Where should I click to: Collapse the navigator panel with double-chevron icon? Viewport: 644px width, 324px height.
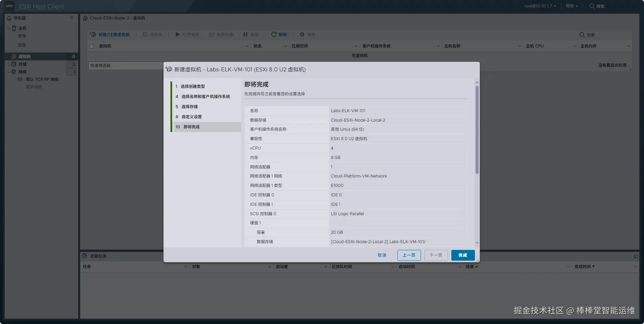click(x=72, y=18)
